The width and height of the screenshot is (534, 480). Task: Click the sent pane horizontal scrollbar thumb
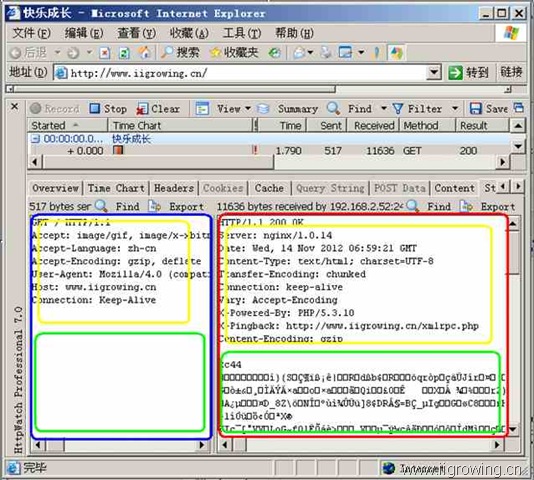click(55, 445)
